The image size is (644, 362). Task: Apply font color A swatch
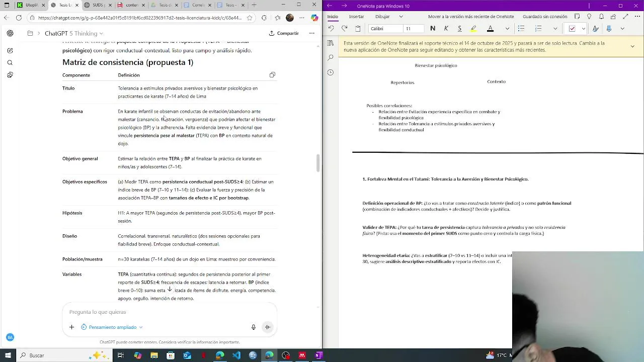point(490,29)
